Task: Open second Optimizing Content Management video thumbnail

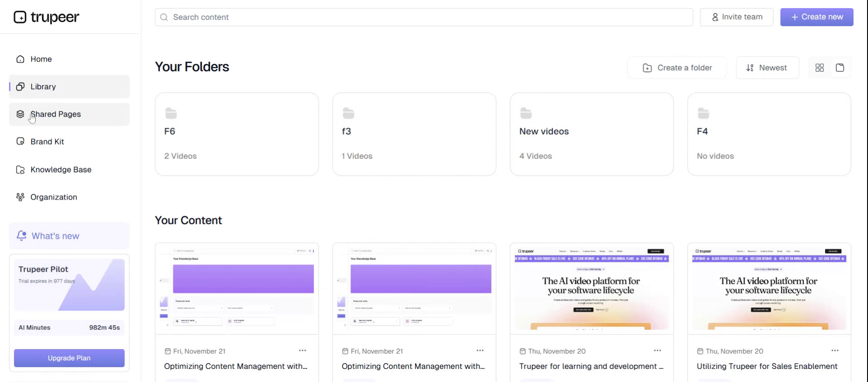Action: click(414, 289)
